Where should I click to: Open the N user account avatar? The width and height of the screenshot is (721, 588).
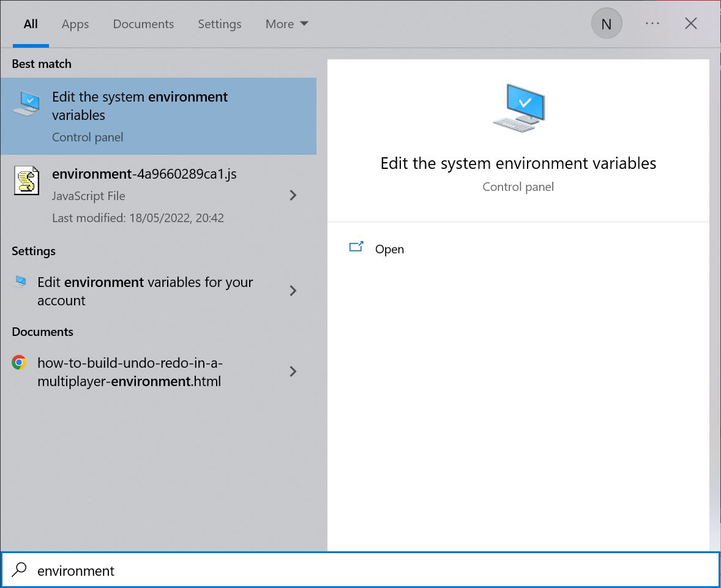coord(606,24)
